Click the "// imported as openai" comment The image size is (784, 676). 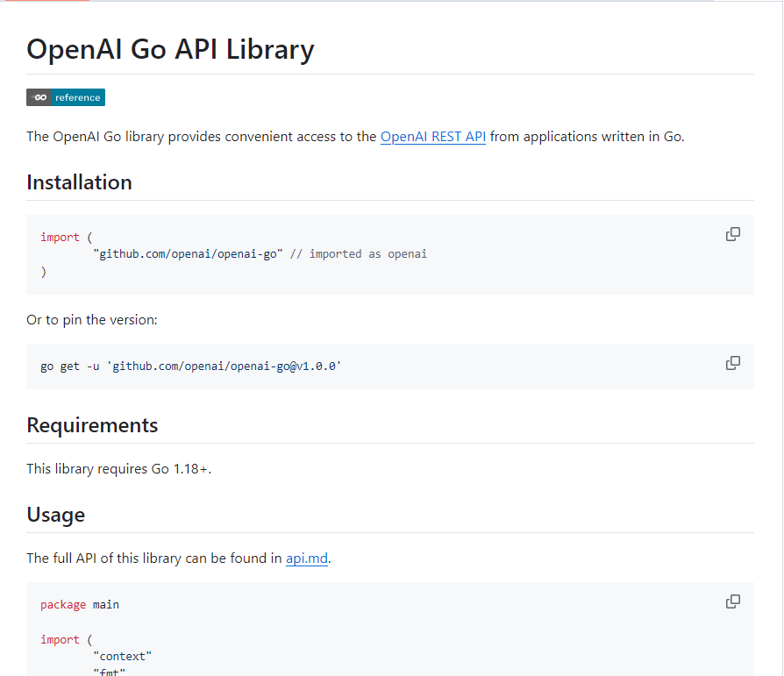click(x=358, y=254)
